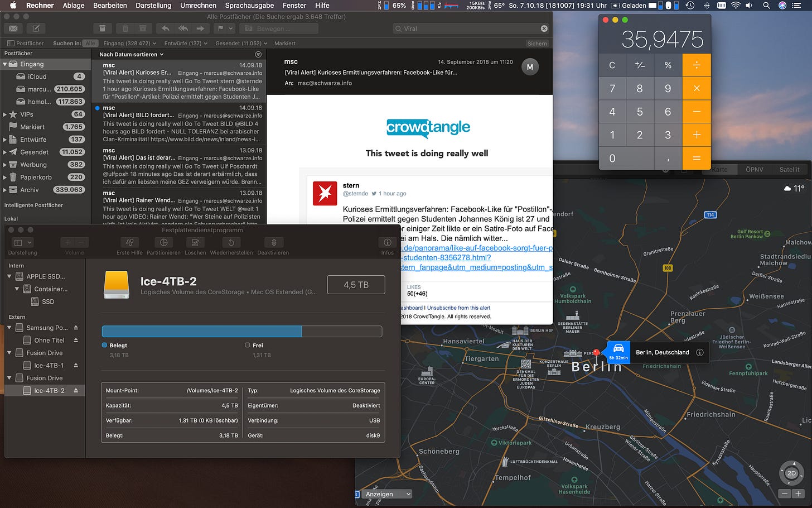Flag the selected email
Viewport: 812px width, 508px height.
(220, 28)
